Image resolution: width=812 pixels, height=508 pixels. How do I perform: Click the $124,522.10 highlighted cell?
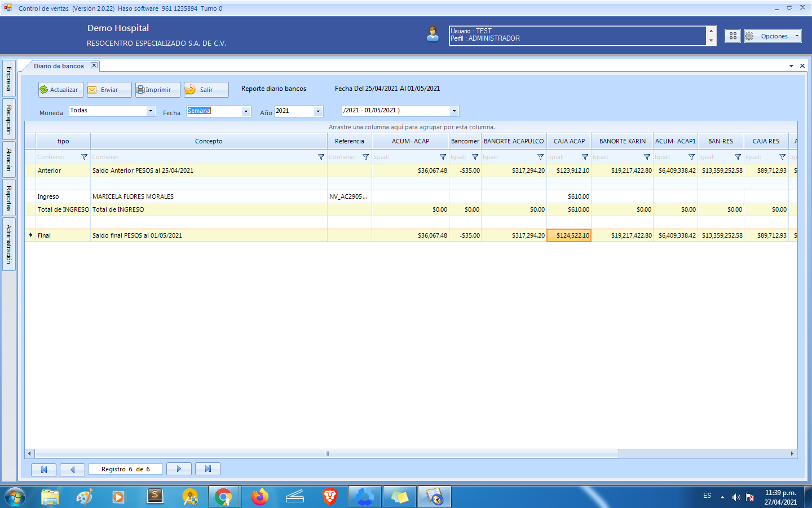(569, 235)
